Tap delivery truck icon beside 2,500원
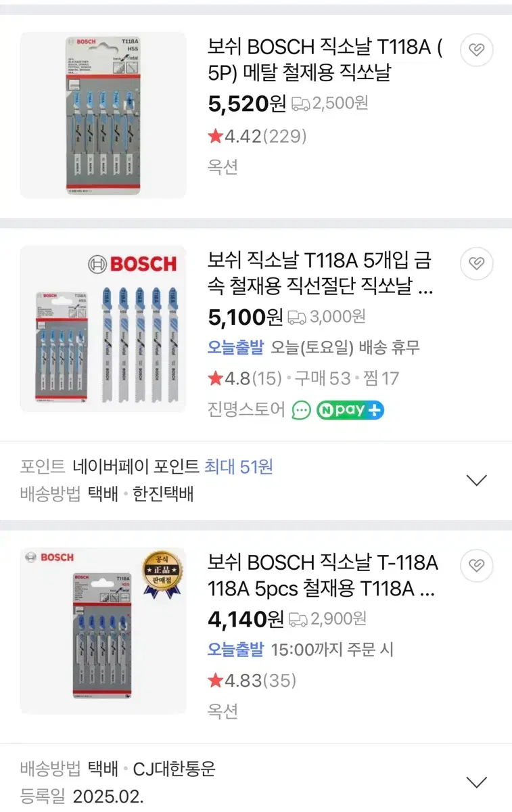512x812 pixels. tap(300, 104)
